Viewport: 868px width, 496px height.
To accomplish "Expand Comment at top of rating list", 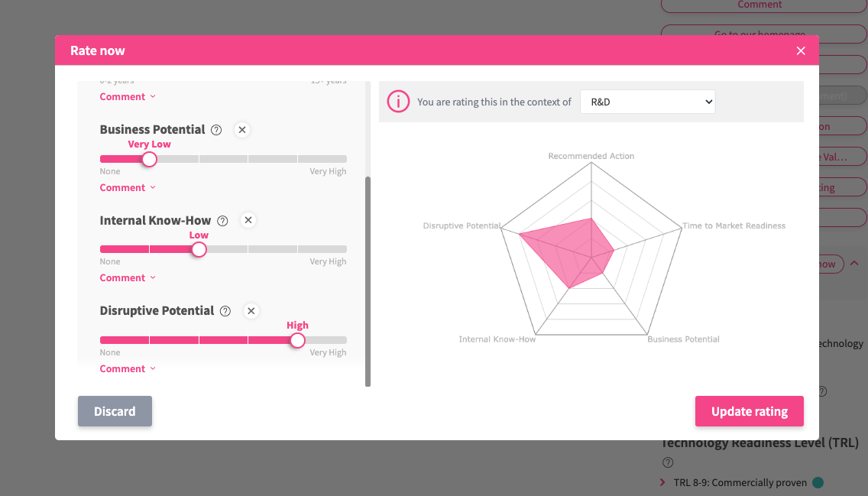I will [x=128, y=96].
